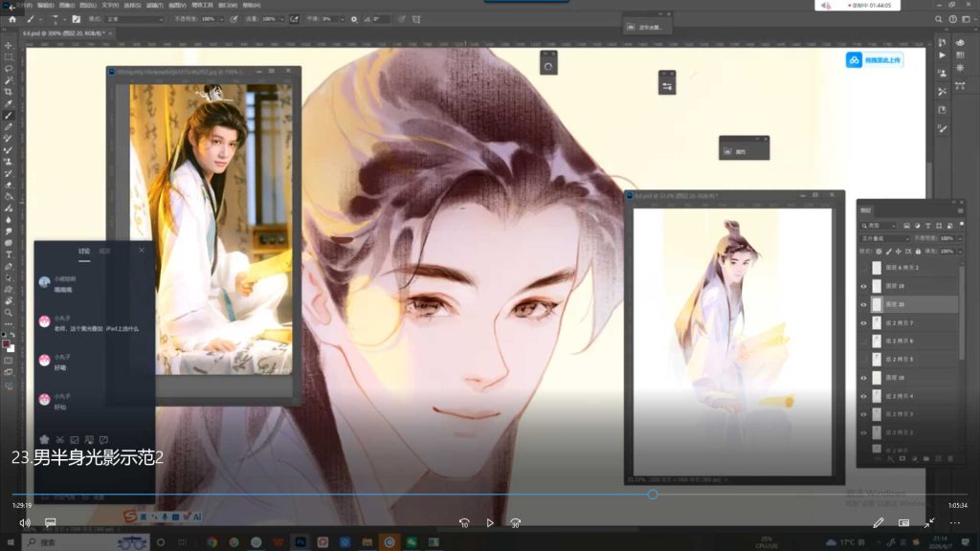Open the 文字 menu
This screenshot has width=980, height=551.
pyautogui.click(x=110, y=5)
